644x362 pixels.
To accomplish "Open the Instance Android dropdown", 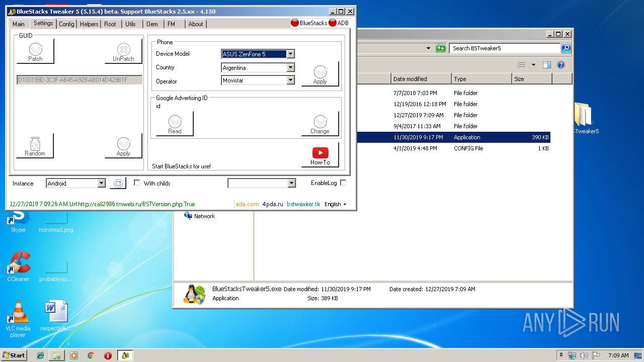I will 101,184.
